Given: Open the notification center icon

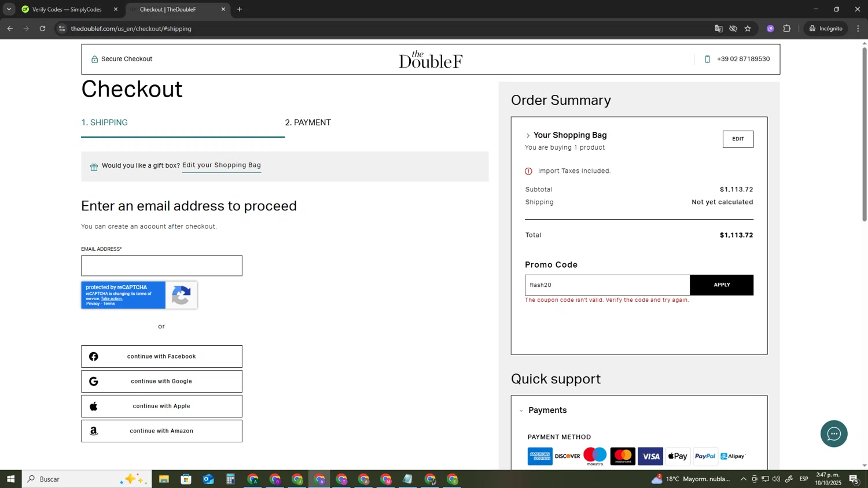Looking at the screenshot, I should pyautogui.click(x=855, y=479).
